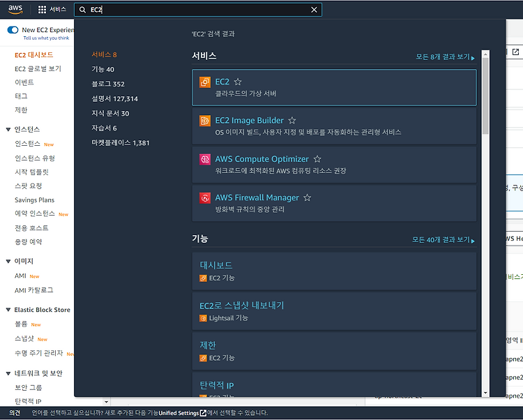Open the 대시보드 EC2 feature
Screen dimensions: 523x420
pos(334,271)
